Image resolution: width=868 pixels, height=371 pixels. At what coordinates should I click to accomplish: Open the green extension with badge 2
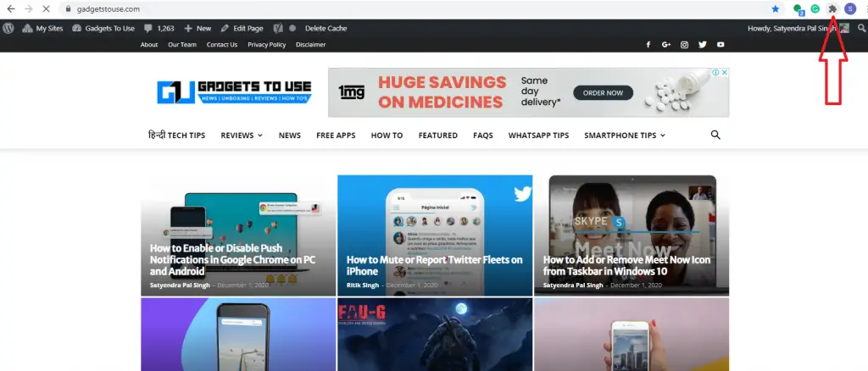pyautogui.click(x=798, y=9)
